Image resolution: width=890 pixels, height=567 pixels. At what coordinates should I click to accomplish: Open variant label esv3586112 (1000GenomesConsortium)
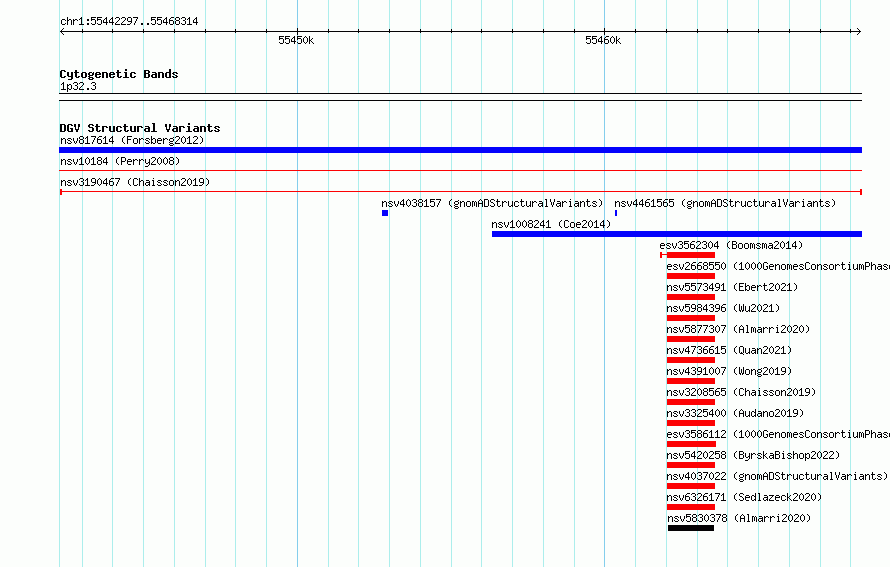pos(778,434)
